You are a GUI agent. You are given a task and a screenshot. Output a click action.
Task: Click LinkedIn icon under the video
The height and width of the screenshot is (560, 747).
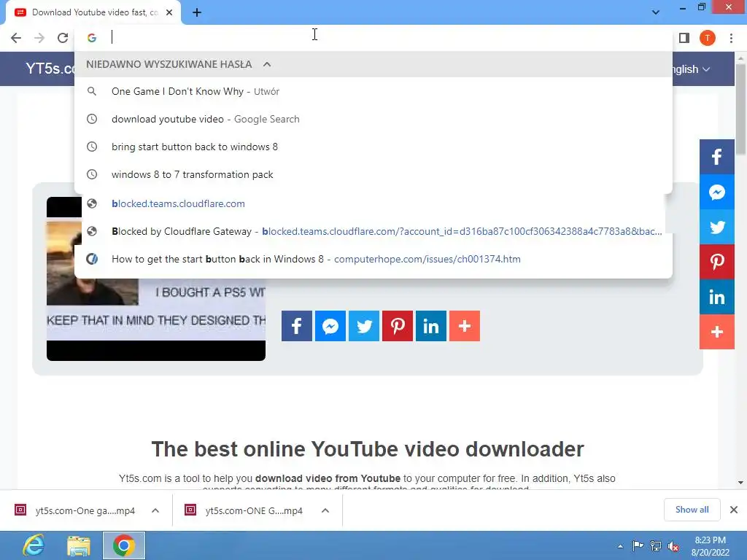431,326
